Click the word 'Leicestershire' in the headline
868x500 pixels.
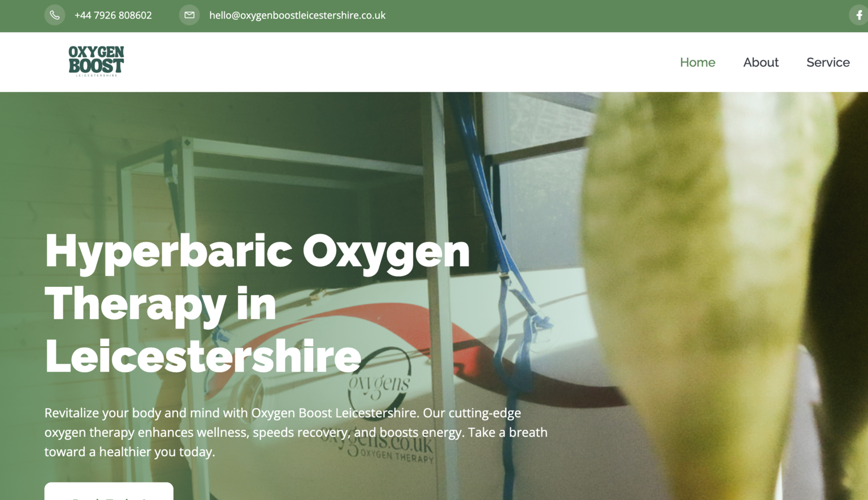202,356
